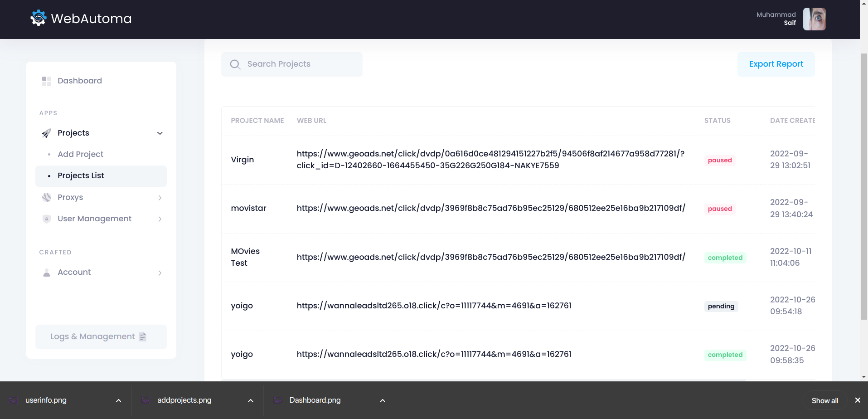Select the Projects List menu item
Image resolution: width=868 pixels, height=419 pixels.
coord(81,175)
